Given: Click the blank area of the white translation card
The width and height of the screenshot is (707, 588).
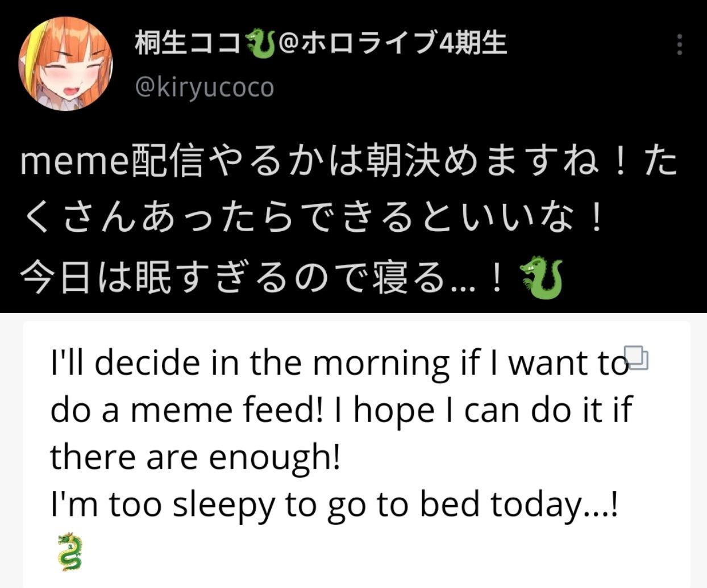Looking at the screenshot, I should pyautogui.click(x=398, y=554).
